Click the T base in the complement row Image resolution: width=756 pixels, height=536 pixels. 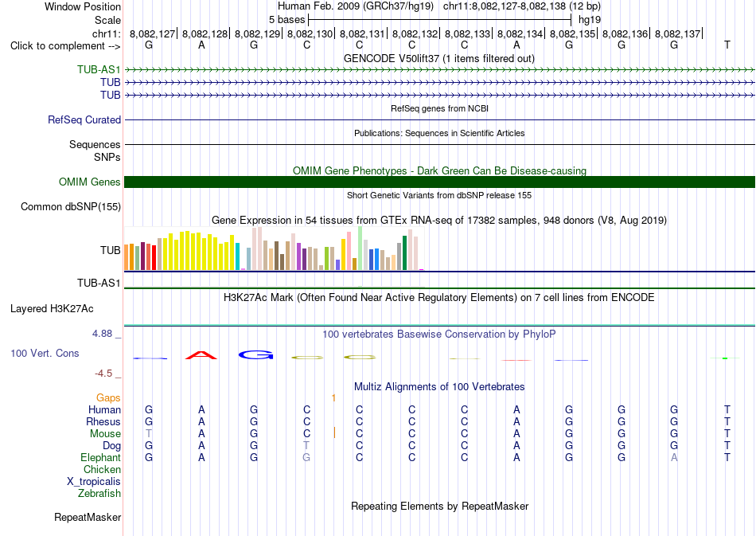pos(727,45)
